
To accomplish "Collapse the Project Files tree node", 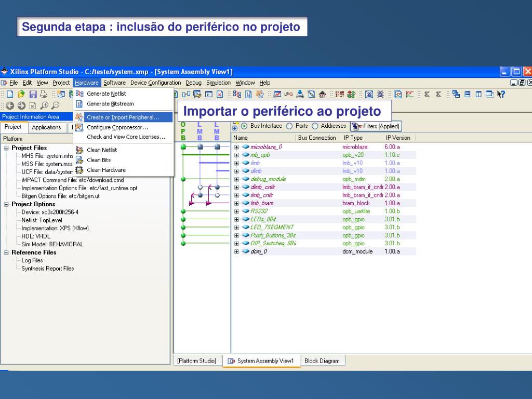I will pos(6,148).
